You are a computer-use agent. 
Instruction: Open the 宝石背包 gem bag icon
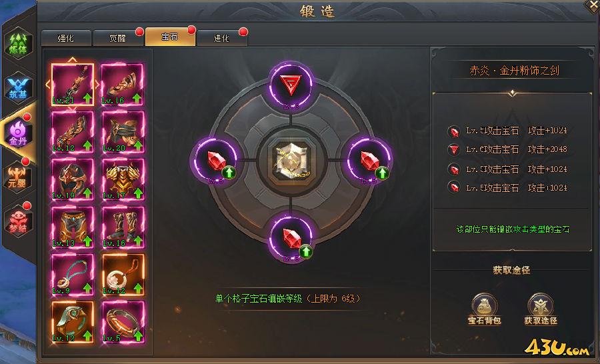[485, 309]
